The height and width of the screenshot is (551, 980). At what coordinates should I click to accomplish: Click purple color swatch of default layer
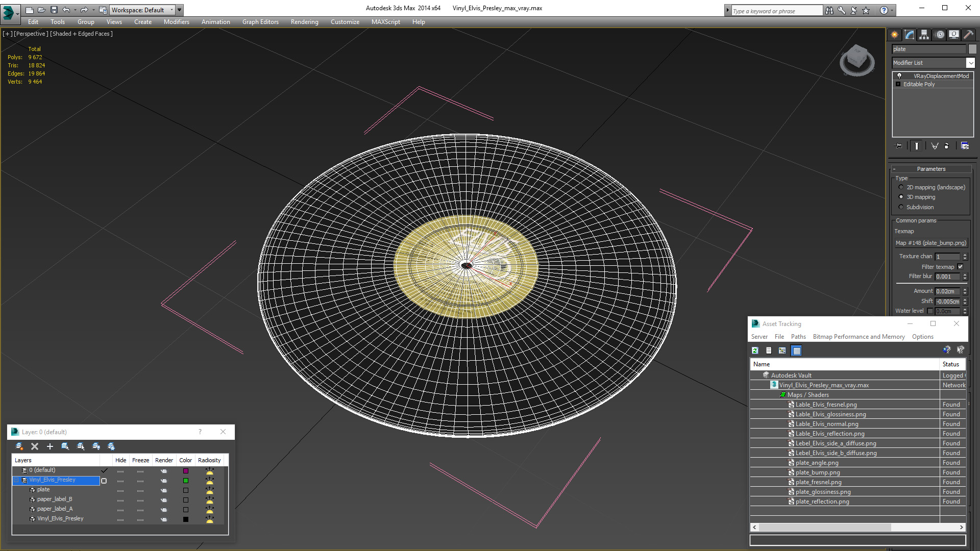pos(186,471)
